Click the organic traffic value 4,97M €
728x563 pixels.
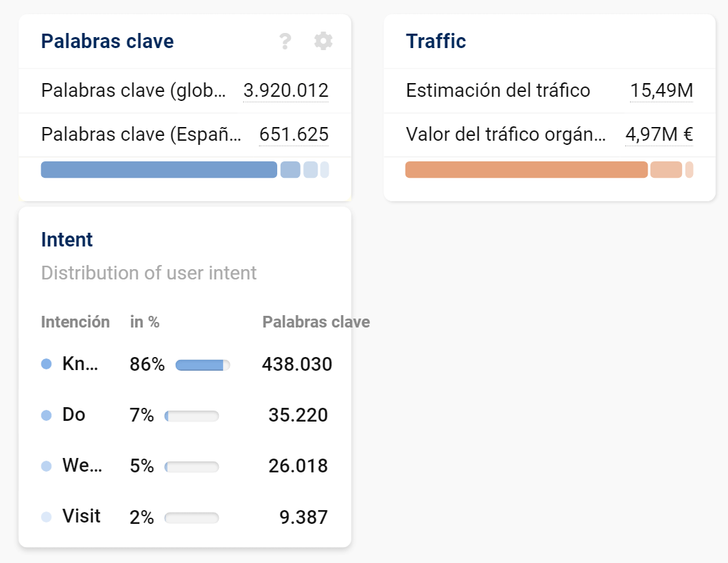click(x=659, y=135)
